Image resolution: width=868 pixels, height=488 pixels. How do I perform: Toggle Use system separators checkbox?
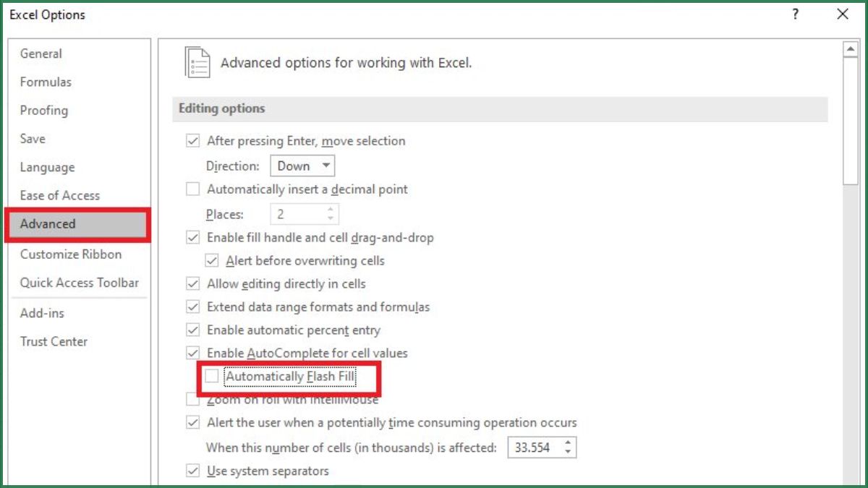click(193, 471)
